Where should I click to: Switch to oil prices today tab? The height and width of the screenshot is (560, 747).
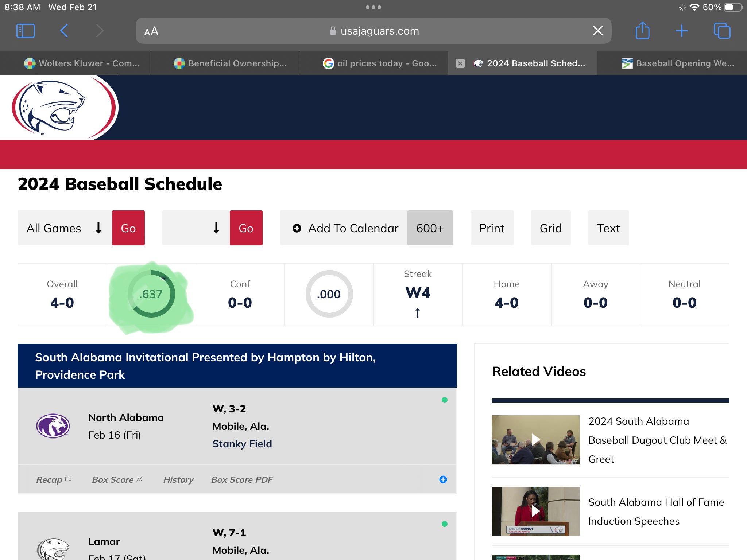(x=379, y=63)
